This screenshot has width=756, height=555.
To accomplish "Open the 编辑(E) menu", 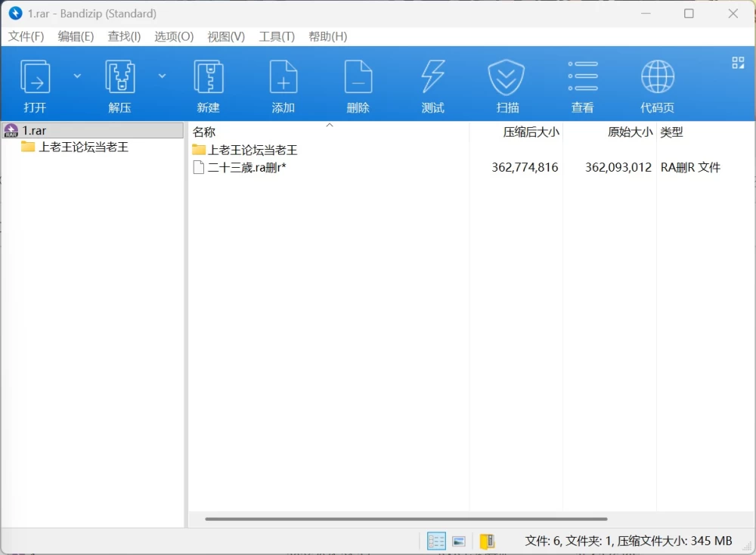I will tap(76, 36).
